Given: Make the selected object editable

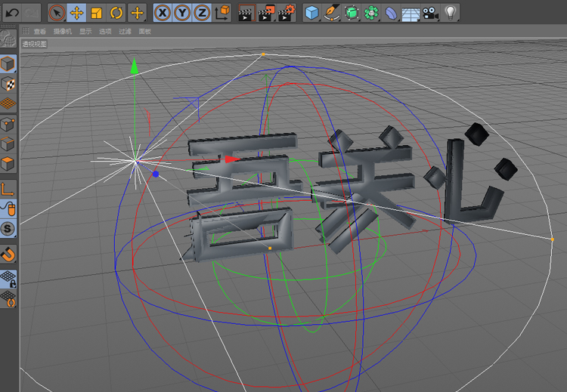Looking at the screenshot, I should (x=8, y=39).
